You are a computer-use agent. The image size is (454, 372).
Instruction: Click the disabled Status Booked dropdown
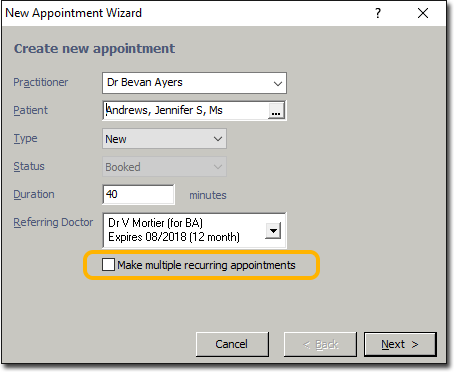coord(164,167)
